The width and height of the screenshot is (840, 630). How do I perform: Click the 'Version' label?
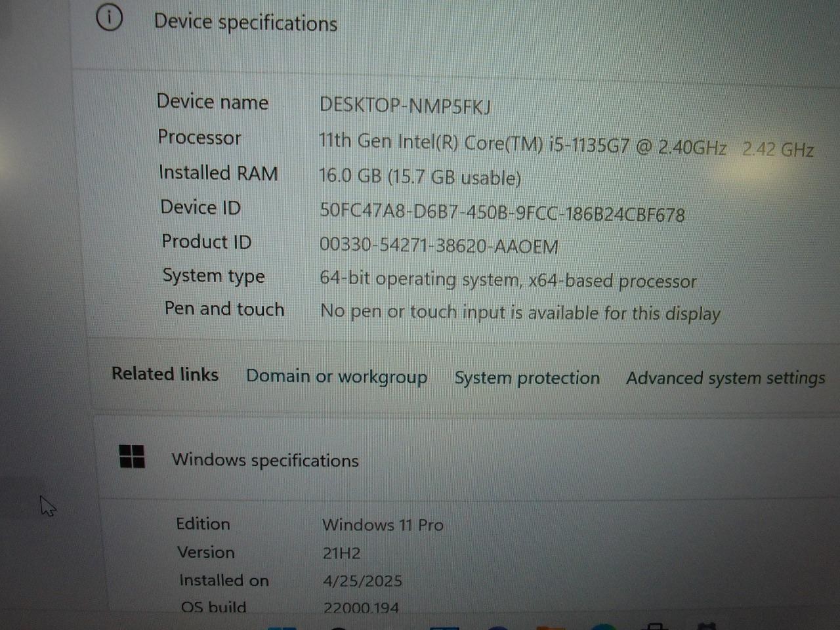(x=206, y=553)
